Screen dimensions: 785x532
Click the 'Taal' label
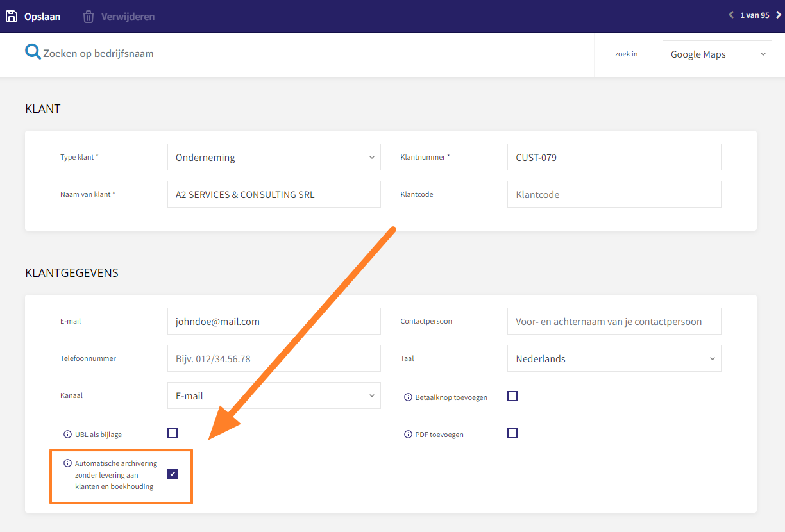407,358
